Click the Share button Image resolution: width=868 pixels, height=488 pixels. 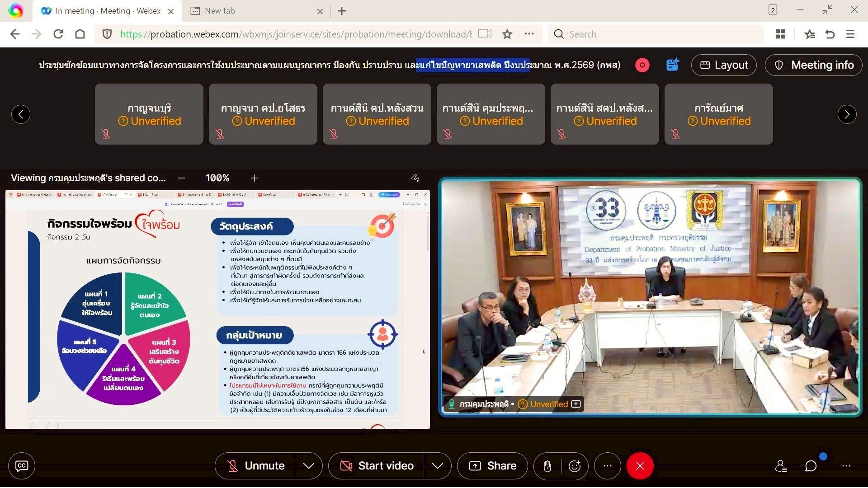point(492,466)
